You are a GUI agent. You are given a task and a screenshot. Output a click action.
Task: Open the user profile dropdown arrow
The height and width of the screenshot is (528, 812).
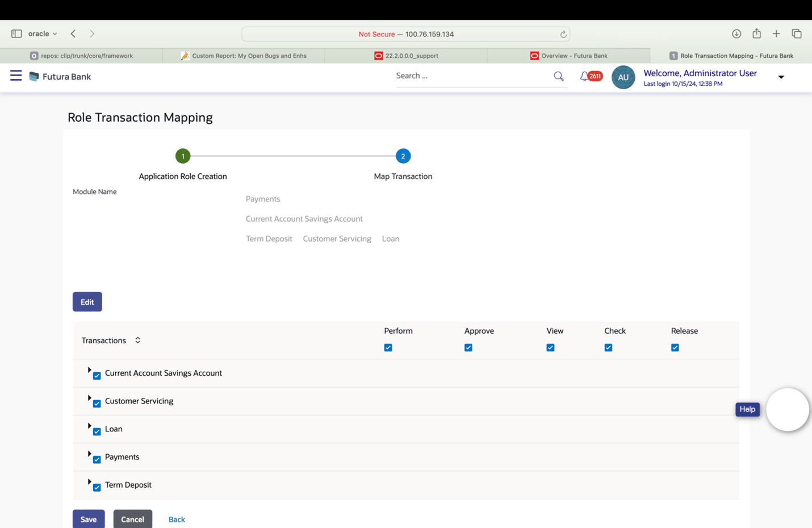pyautogui.click(x=781, y=77)
